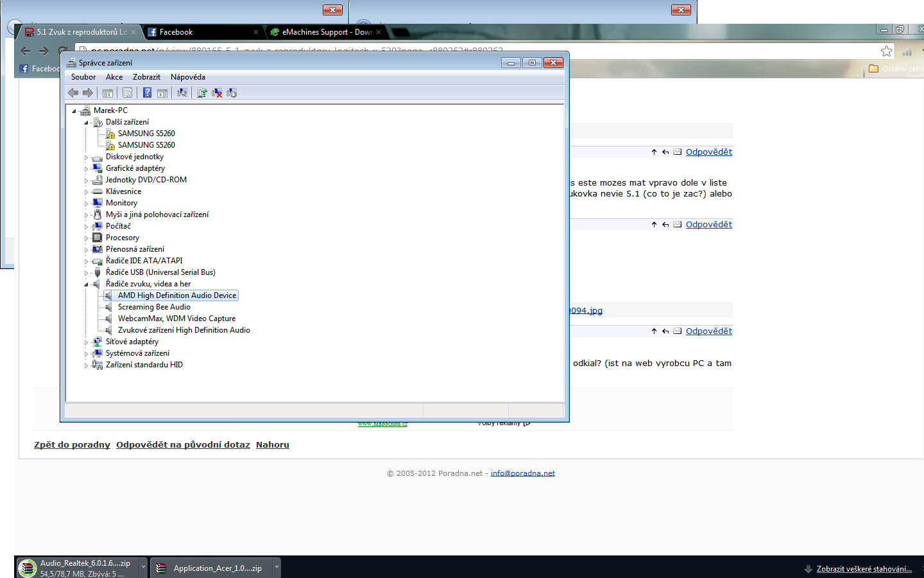Click the Nahoru link
The image size is (924, 578).
pyautogui.click(x=273, y=444)
